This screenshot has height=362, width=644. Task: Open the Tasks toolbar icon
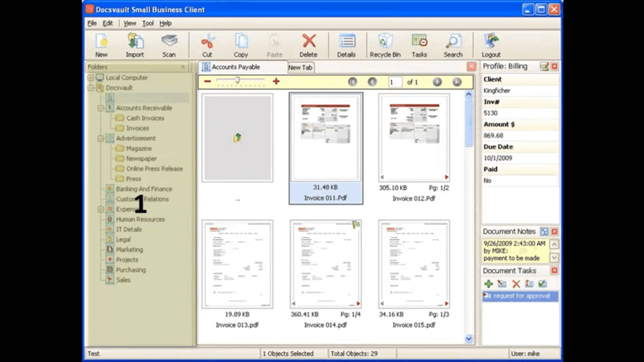coord(419,45)
